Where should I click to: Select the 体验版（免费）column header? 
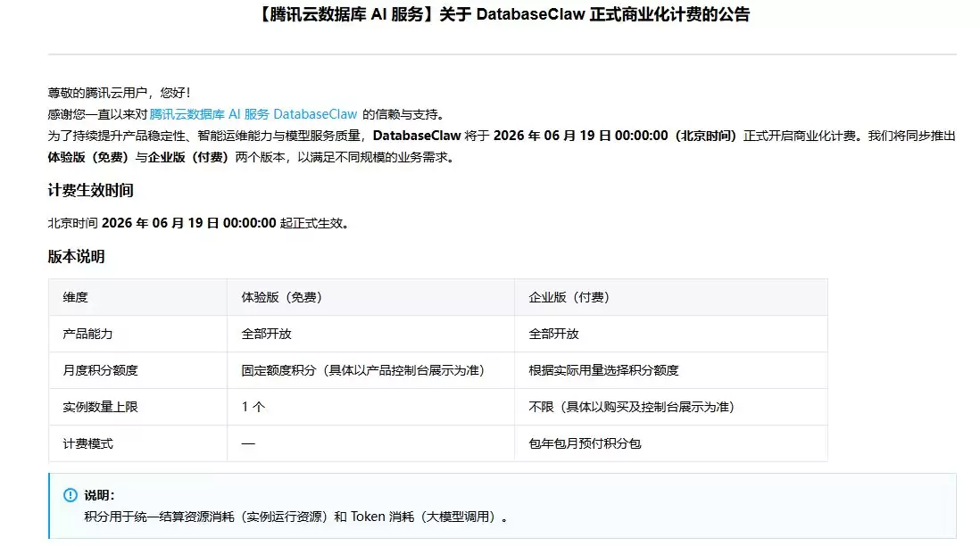click(370, 297)
